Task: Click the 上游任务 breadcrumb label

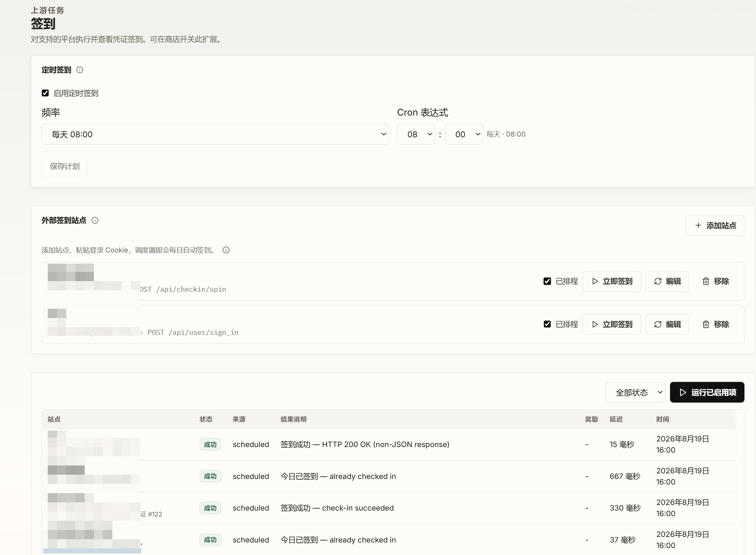Action: point(47,11)
